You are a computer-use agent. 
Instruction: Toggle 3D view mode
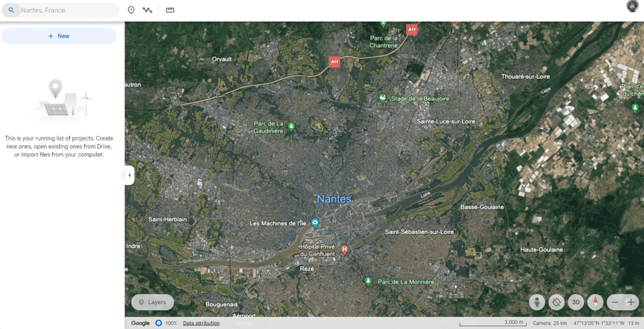point(576,302)
